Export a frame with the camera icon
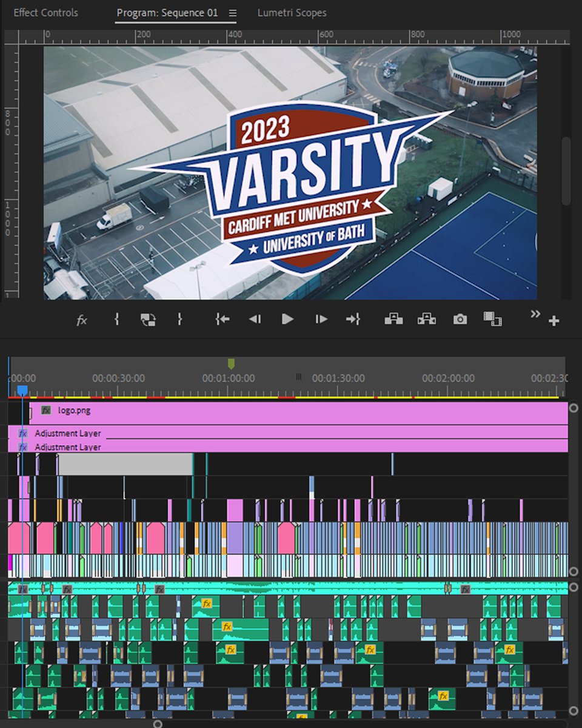582x728 pixels. pyautogui.click(x=460, y=319)
